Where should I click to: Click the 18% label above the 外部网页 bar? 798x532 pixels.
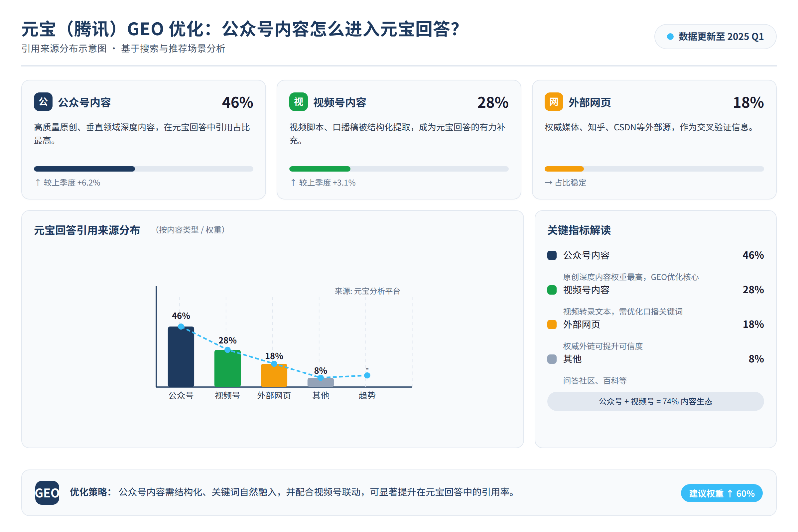pos(274,356)
